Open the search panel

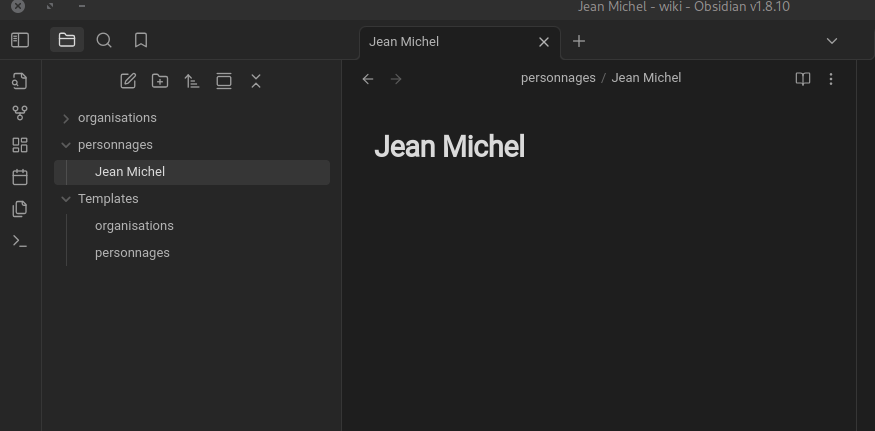tap(104, 40)
